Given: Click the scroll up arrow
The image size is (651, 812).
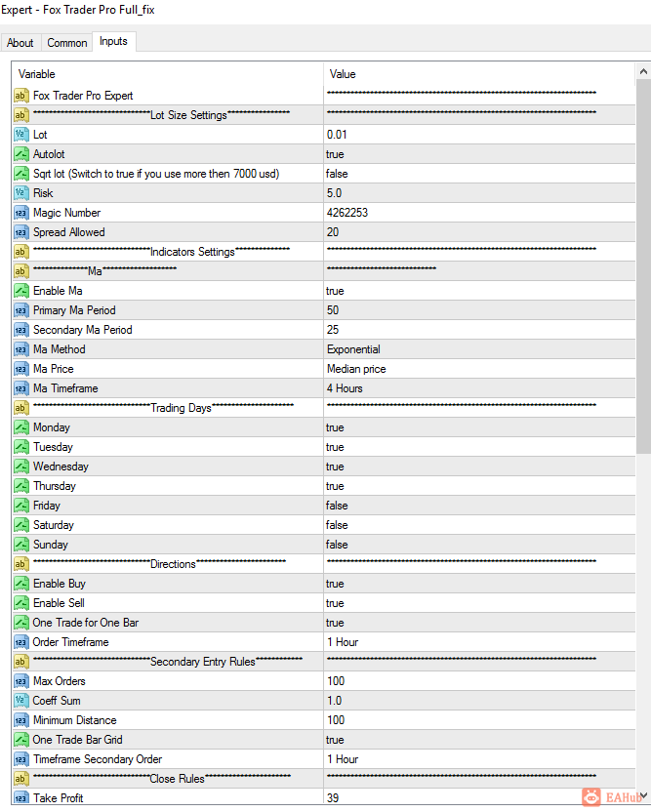Looking at the screenshot, I should [x=643, y=71].
